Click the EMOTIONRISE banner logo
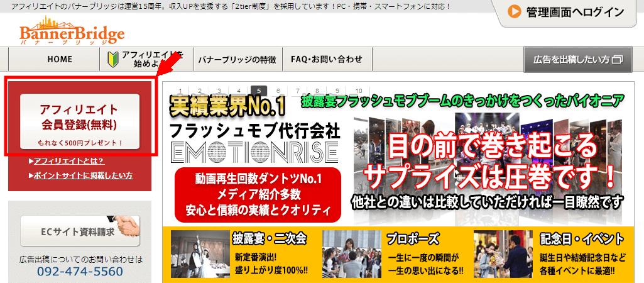 pyautogui.click(x=255, y=152)
